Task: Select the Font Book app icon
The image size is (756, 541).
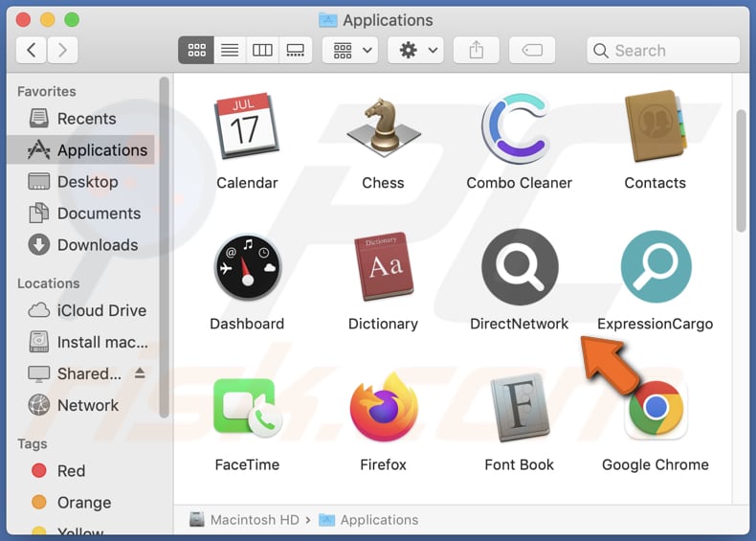Action: tap(520, 408)
